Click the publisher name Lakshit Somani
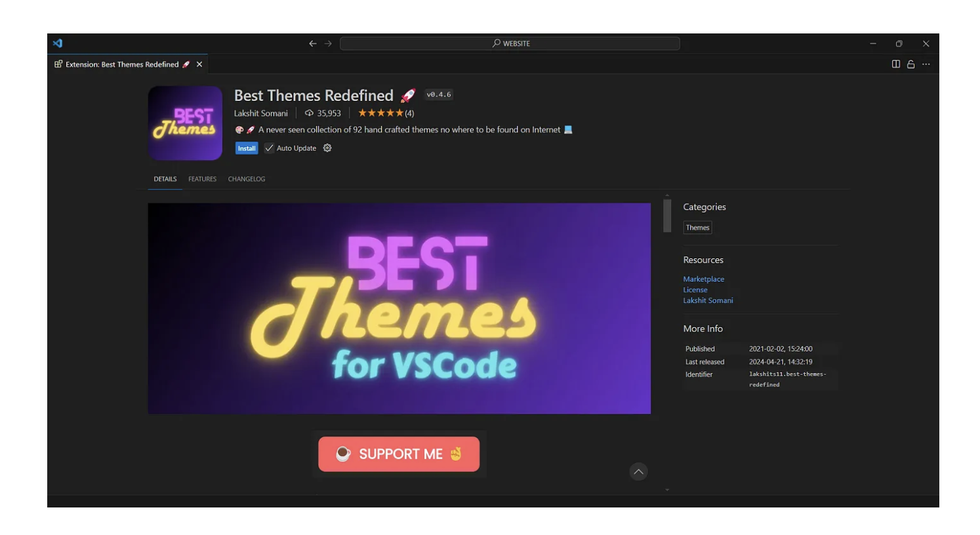This screenshot has width=980, height=535. [260, 113]
